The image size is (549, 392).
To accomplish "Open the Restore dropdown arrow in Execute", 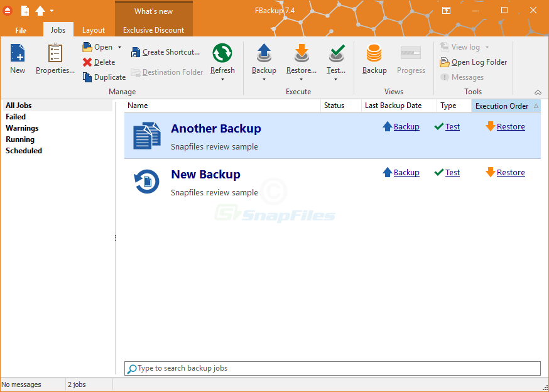I will [301, 80].
